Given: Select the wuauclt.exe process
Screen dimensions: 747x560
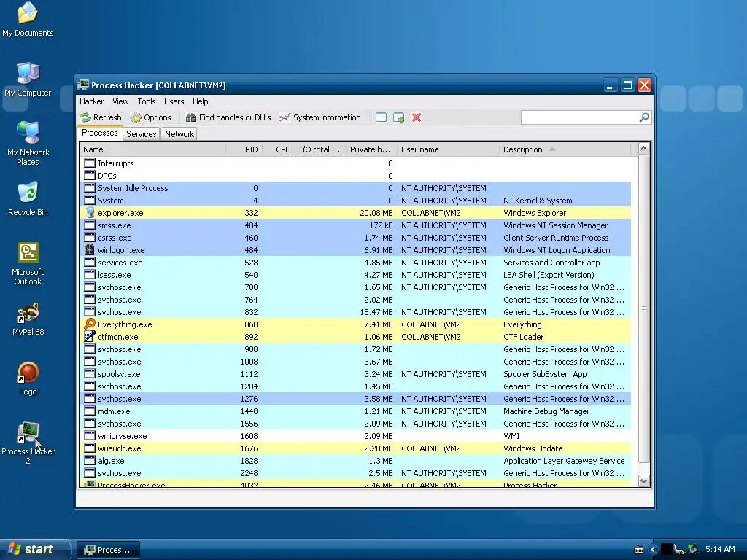Looking at the screenshot, I should [x=355, y=448].
